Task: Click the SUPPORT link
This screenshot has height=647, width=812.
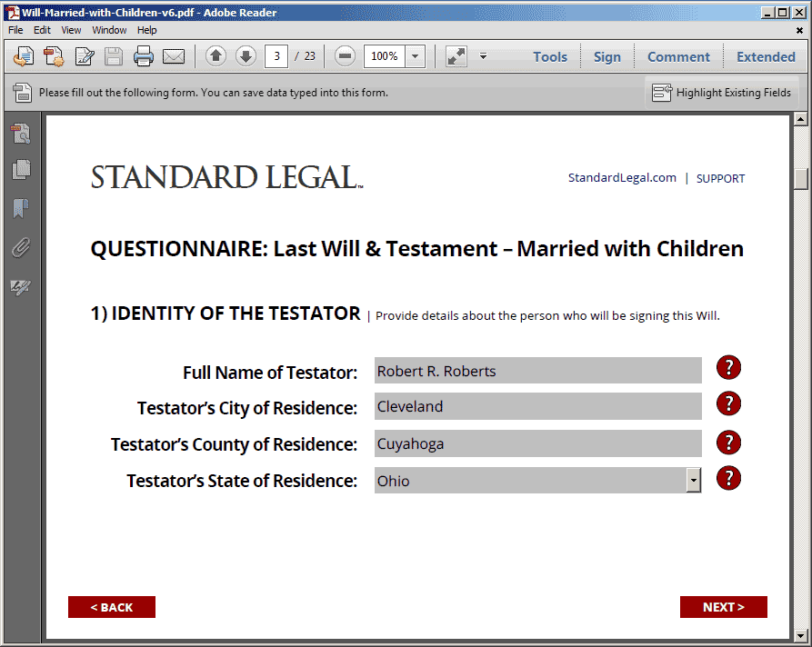Action: coord(720,179)
